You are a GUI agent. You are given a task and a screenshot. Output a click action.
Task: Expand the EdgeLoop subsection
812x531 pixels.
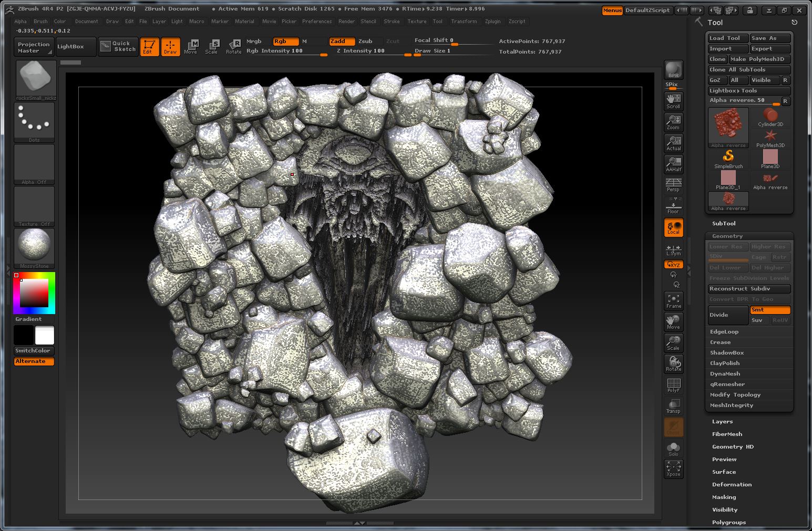click(x=724, y=331)
